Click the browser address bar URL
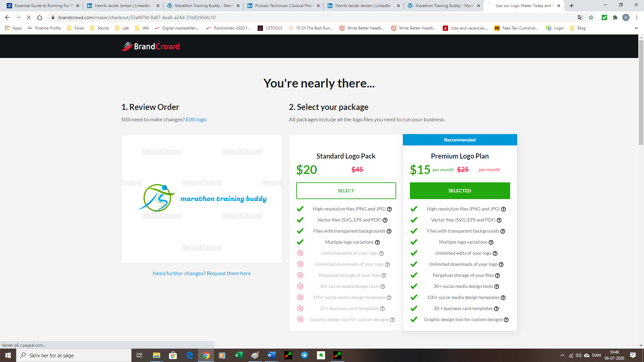This screenshot has width=644, height=362. (x=137, y=17)
